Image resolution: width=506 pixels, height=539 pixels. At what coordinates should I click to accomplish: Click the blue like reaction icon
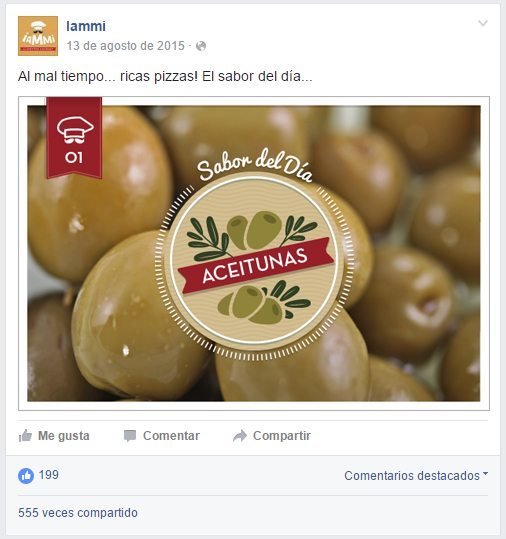26,476
